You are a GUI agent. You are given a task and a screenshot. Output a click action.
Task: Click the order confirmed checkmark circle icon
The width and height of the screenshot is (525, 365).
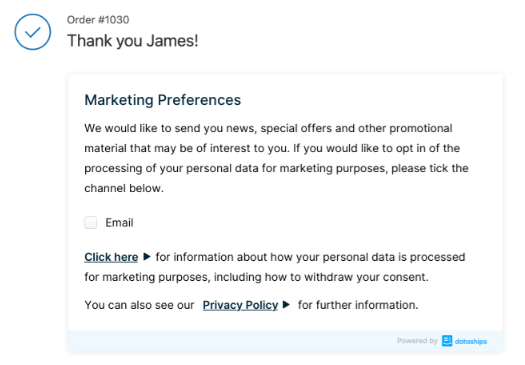32,32
